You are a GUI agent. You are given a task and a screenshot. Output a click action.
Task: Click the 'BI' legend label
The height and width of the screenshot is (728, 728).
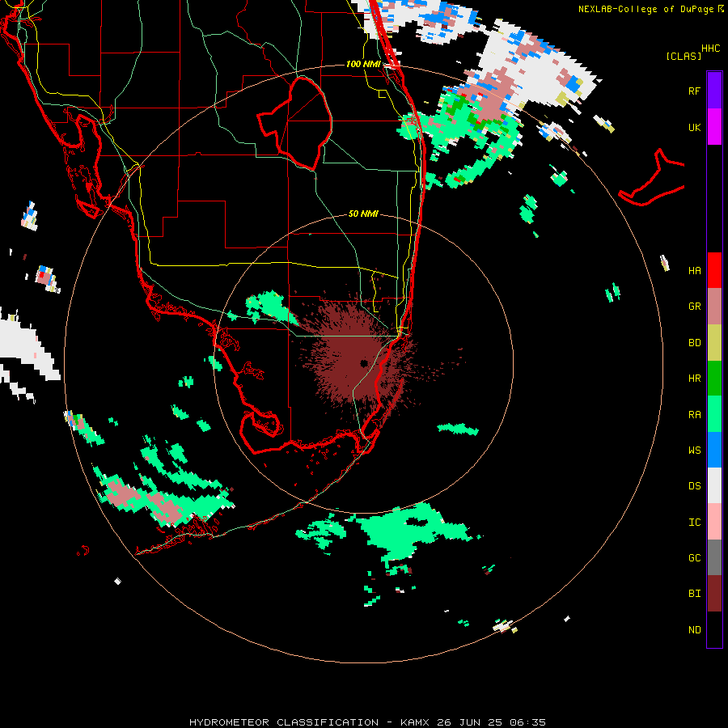(x=694, y=594)
